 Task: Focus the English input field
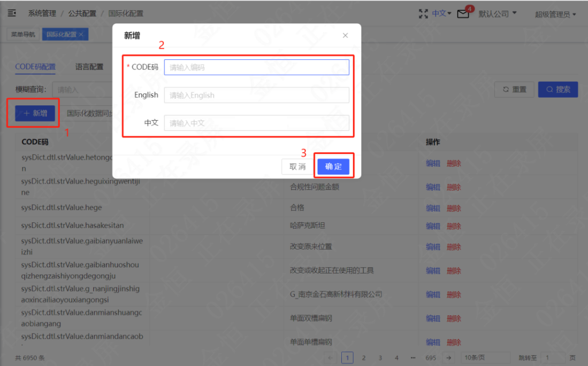coord(256,95)
